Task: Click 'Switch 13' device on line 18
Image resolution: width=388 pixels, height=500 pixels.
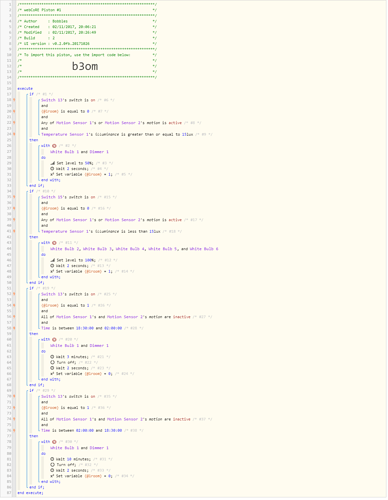Action: click(x=52, y=100)
